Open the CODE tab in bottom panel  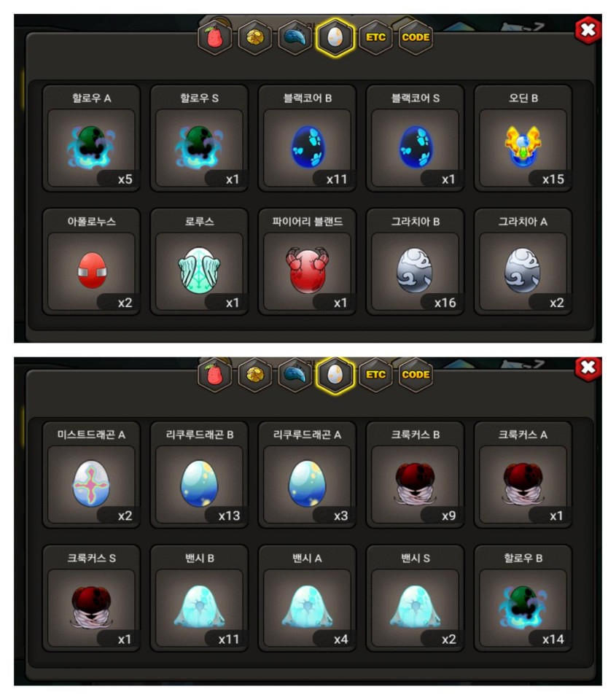pyautogui.click(x=416, y=375)
